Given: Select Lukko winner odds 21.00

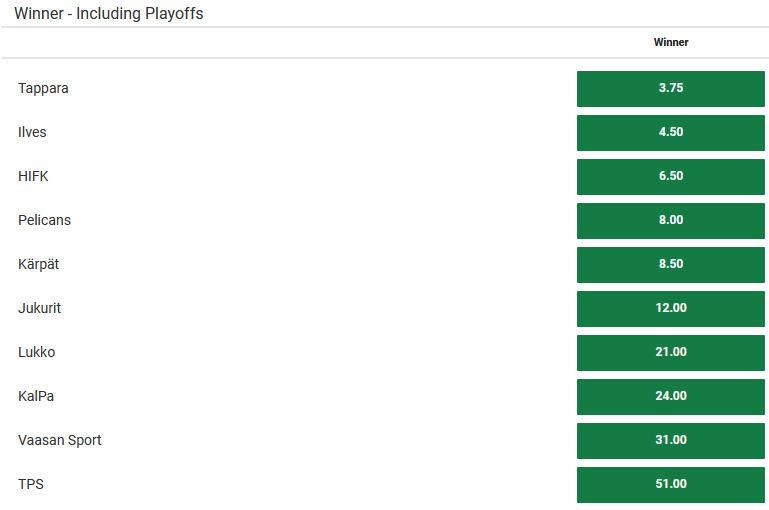Looking at the screenshot, I should pyautogui.click(x=671, y=352).
